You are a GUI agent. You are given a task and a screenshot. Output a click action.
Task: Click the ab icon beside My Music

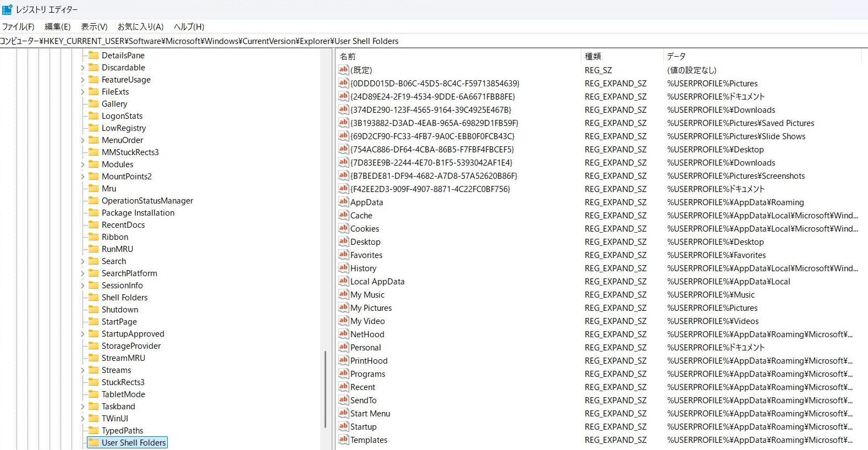tap(343, 294)
